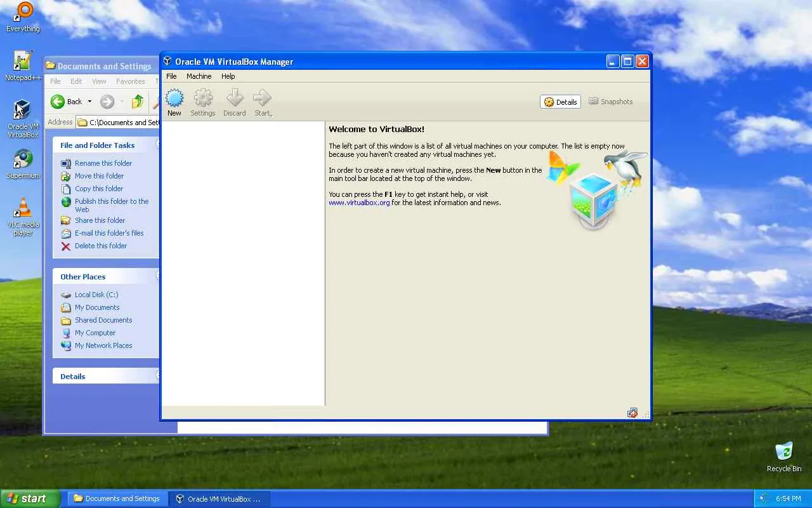Select the Everything desktop icon
The image size is (812, 508).
click(23, 17)
